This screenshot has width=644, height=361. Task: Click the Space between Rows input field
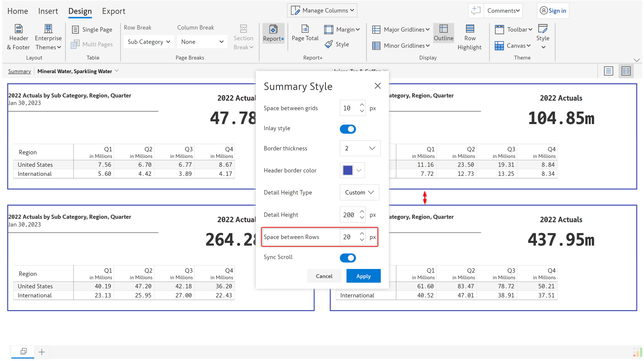click(348, 237)
